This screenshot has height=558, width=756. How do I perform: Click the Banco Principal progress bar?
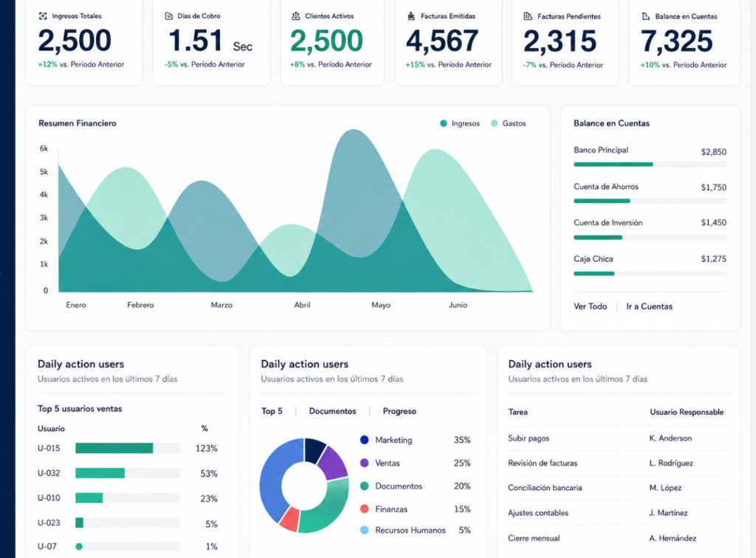point(650,165)
